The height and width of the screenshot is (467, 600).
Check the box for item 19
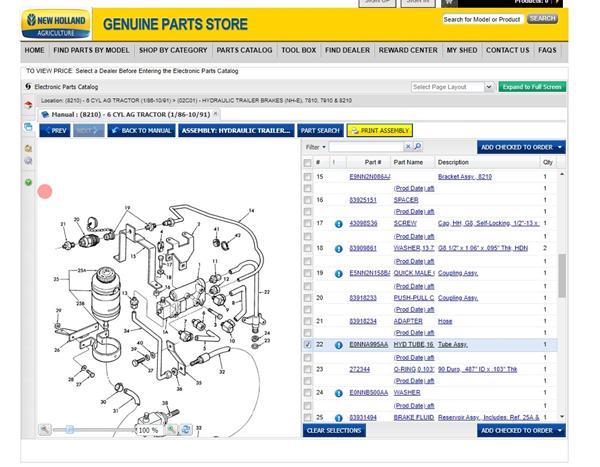(307, 273)
